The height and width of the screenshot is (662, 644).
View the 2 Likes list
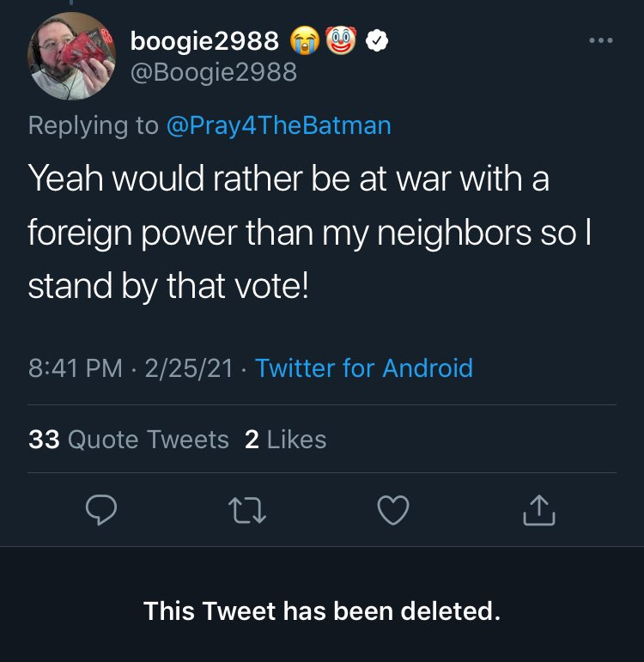click(285, 440)
